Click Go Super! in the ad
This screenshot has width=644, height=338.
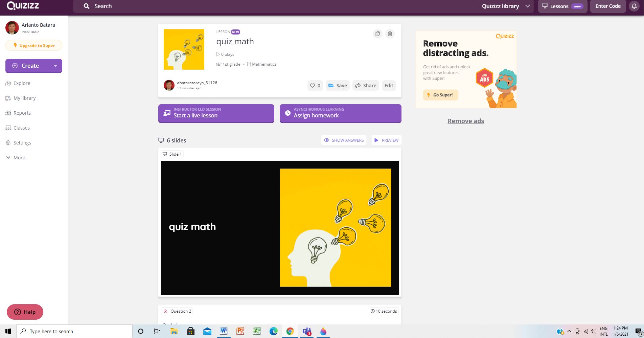click(x=440, y=95)
